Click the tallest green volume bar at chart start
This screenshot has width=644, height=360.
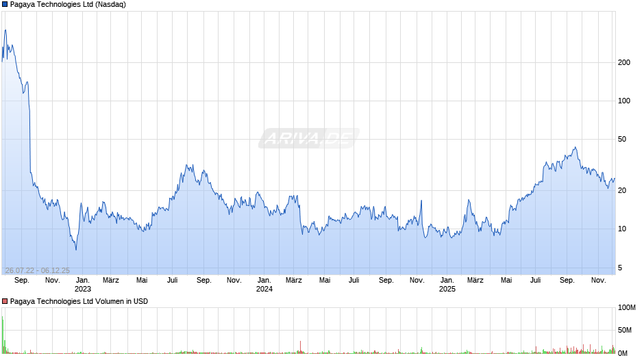click(x=3, y=335)
